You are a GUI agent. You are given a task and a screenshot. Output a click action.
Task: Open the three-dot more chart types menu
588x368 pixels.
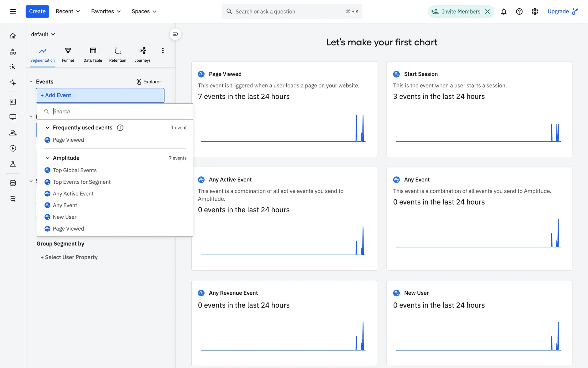coord(163,51)
